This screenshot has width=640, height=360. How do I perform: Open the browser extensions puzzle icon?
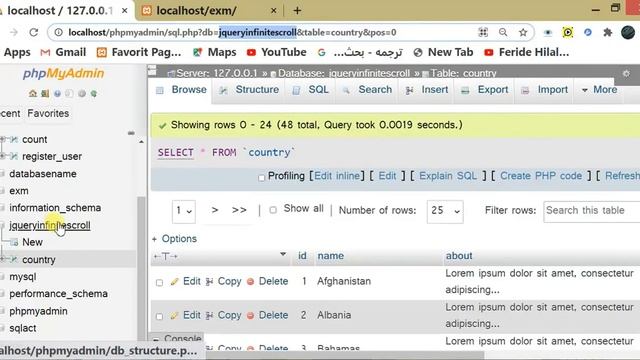pyautogui.click(x=607, y=32)
